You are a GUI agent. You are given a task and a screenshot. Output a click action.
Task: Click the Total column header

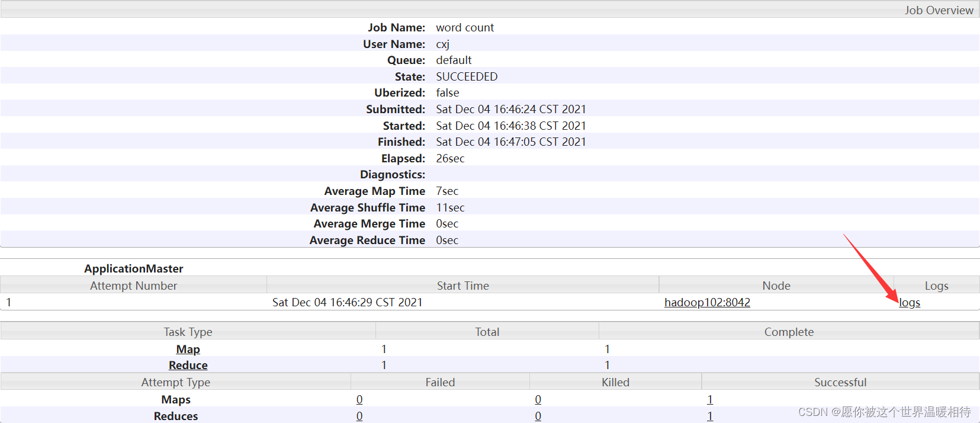[x=487, y=332]
